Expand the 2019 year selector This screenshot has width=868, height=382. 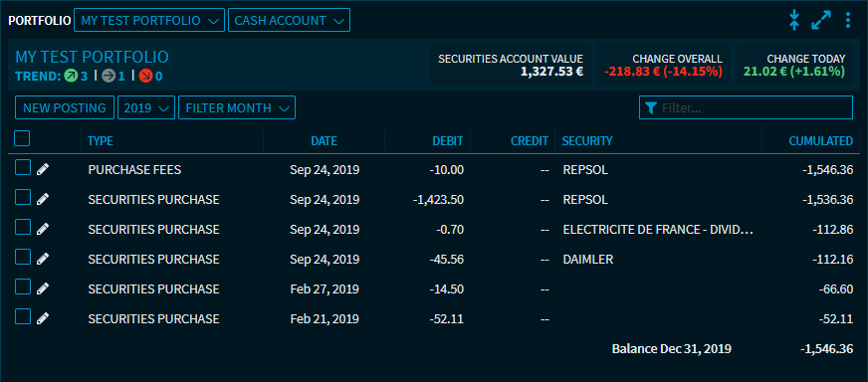coord(146,108)
